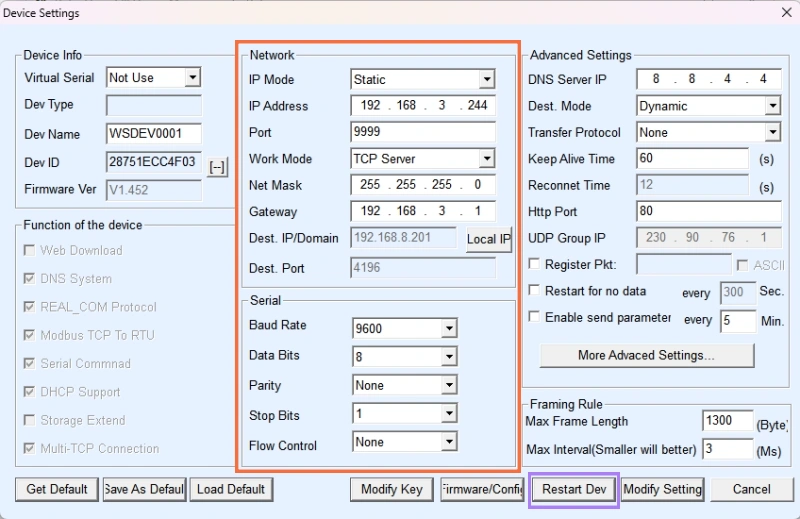Open the Dest. Mode dropdown
The height and width of the screenshot is (519, 800).
click(x=773, y=106)
